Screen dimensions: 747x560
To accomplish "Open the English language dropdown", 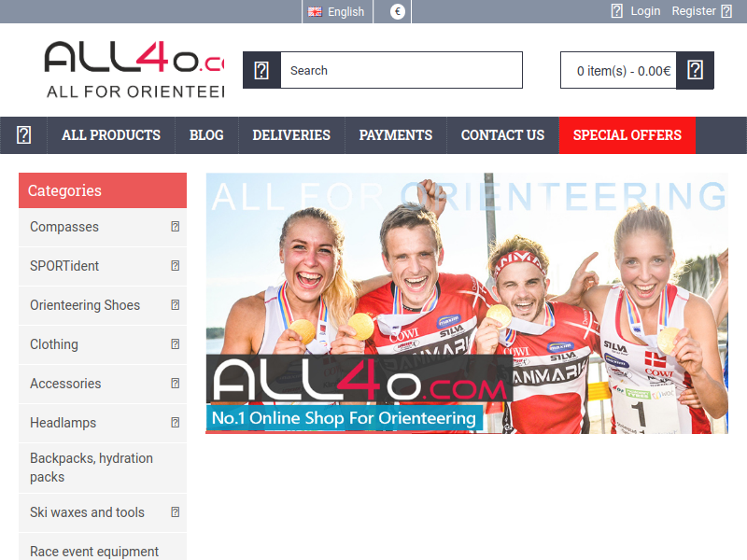I will pyautogui.click(x=337, y=11).
